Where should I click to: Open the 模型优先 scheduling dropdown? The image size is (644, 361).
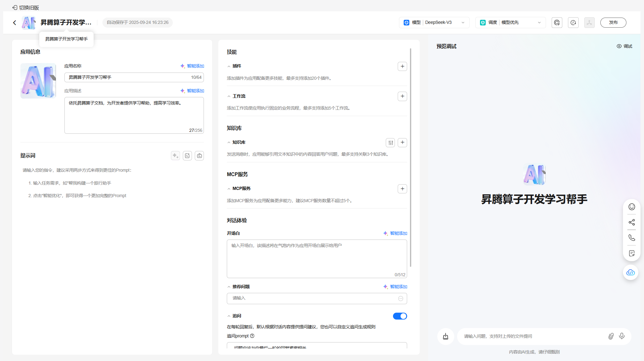(x=510, y=23)
